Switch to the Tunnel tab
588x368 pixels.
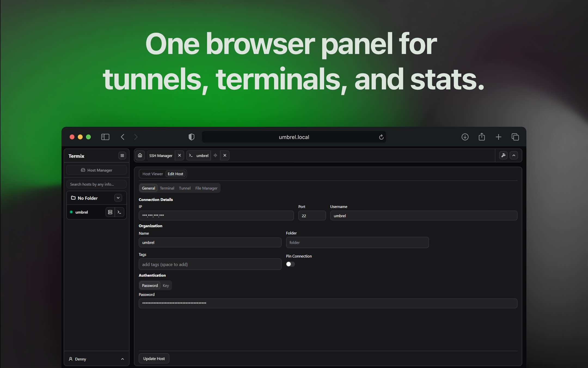185,188
